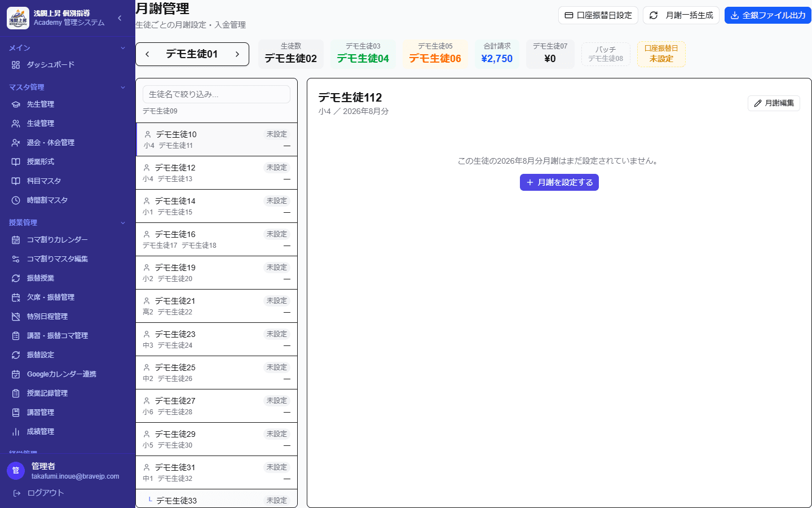812x508 pixels.
Task: Collapse the メイン section
Action: pos(123,48)
